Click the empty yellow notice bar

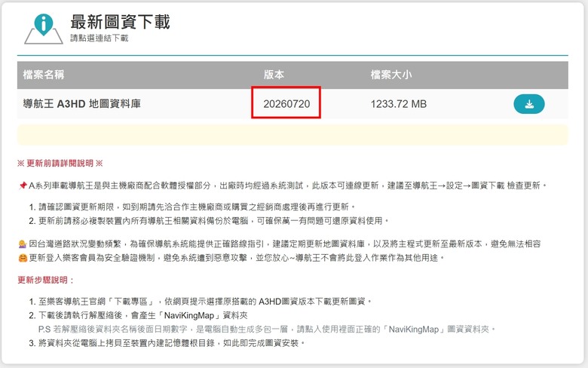[292, 135]
